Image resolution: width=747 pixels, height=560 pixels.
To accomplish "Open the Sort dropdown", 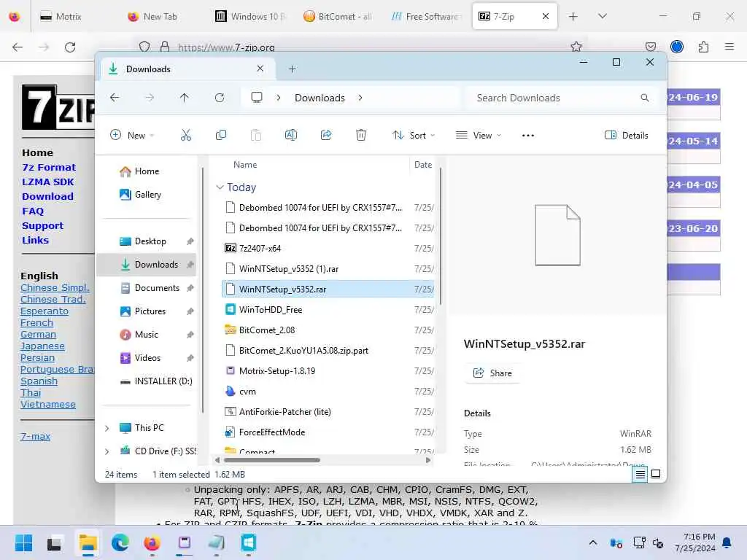I will (414, 135).
